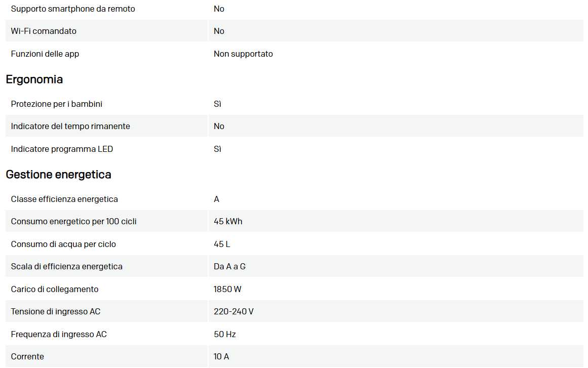Click the 1850 W value
The image size is (588, 368).
click(227, 289)
